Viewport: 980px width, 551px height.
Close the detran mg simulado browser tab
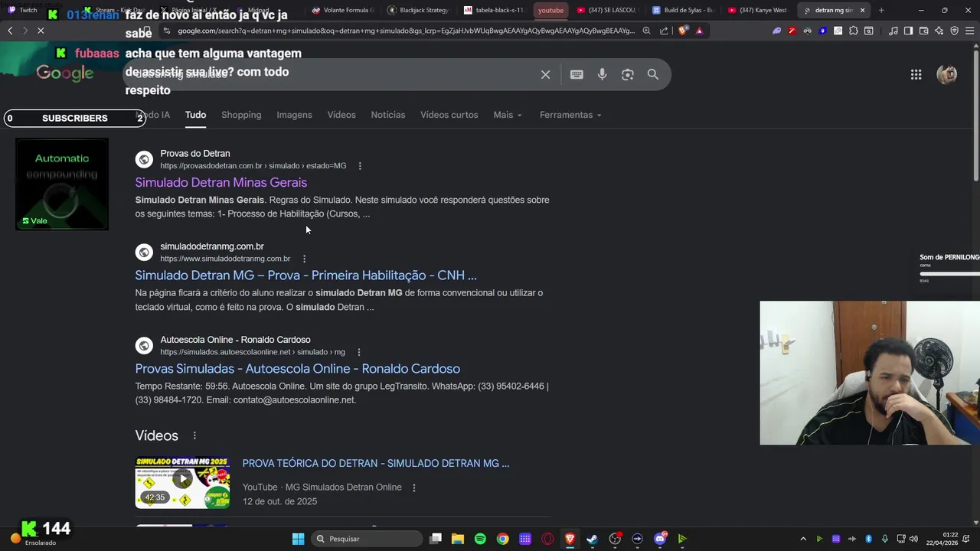coord(863,10)
